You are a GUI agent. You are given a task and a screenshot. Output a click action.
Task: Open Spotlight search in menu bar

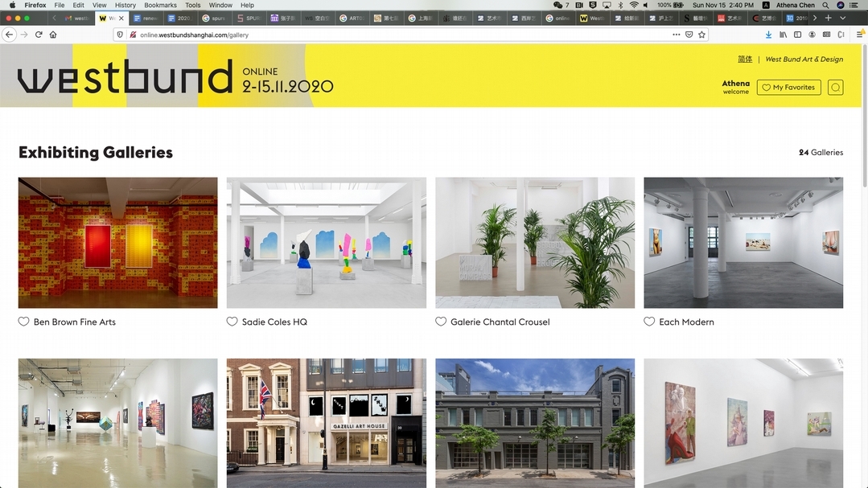[x=825, y=5]
